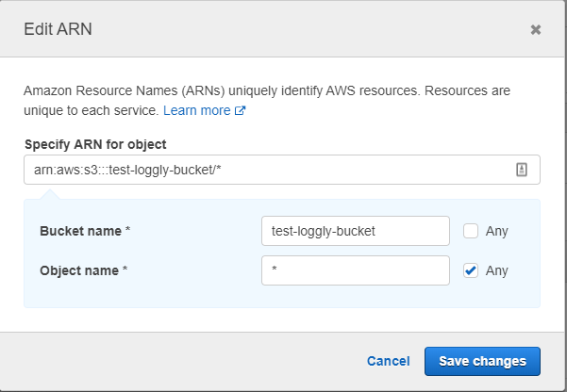Click the Any label next to Bucket name

pyautogui.click(x=496, y=231)
